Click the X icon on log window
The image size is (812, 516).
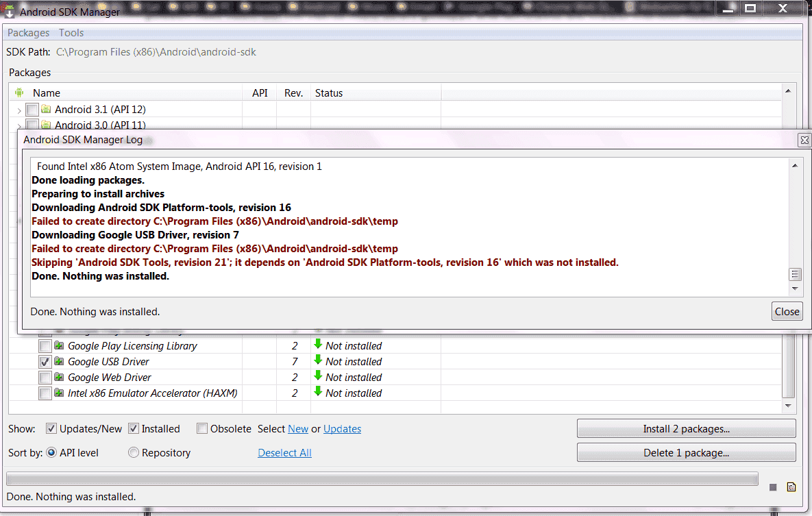click(804, 140)
